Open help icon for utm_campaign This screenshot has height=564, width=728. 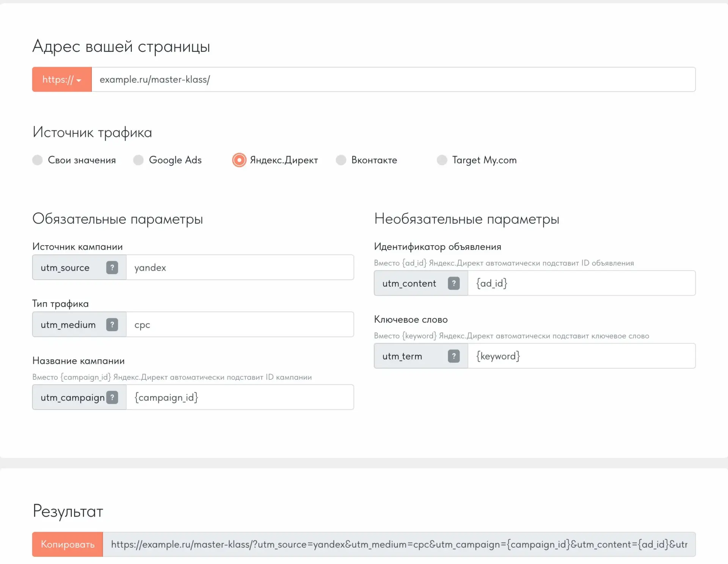pos(112,398)
